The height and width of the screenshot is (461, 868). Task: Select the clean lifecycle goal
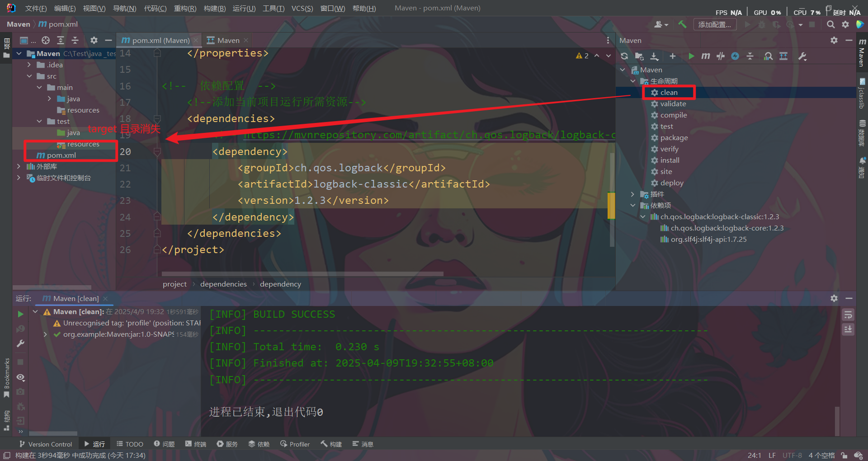(669, 92)
